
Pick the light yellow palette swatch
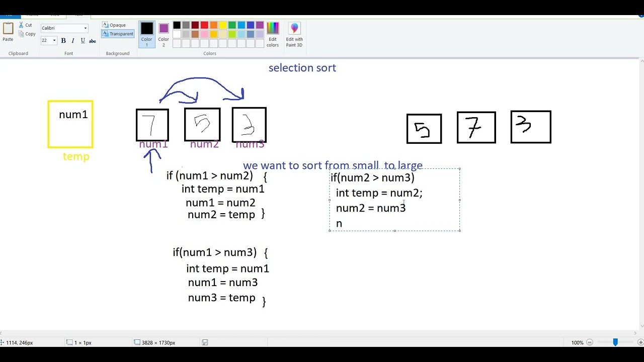[x=223, y=34]
